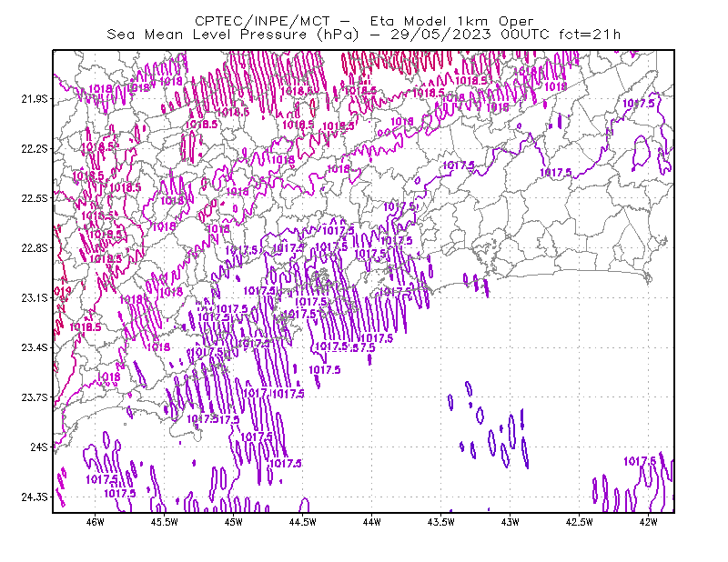Select the "42.5W" longitude label
The height and width of the screenshot is (562, 728).
click(579, 522)
